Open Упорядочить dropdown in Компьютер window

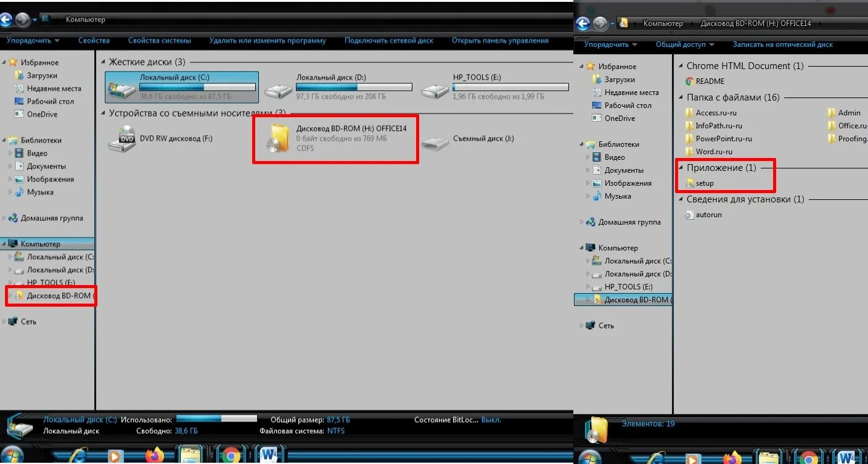[x=33, y=41]
